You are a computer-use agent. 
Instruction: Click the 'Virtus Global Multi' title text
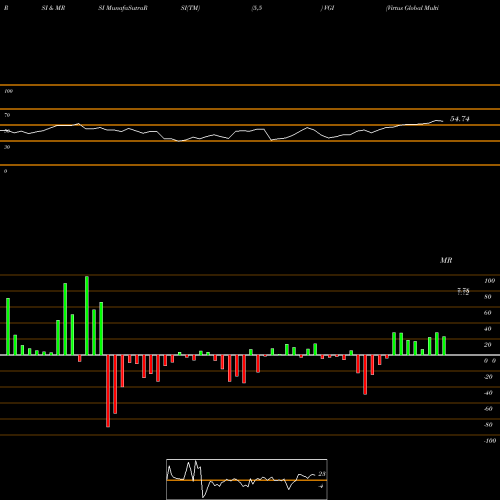[x=412, y=8]
